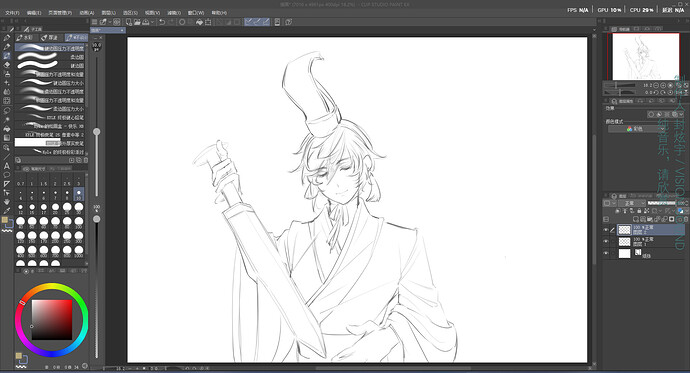The image size is (690, 373).
Task: Open the 图层(L) menu
Action: (109, 13)
